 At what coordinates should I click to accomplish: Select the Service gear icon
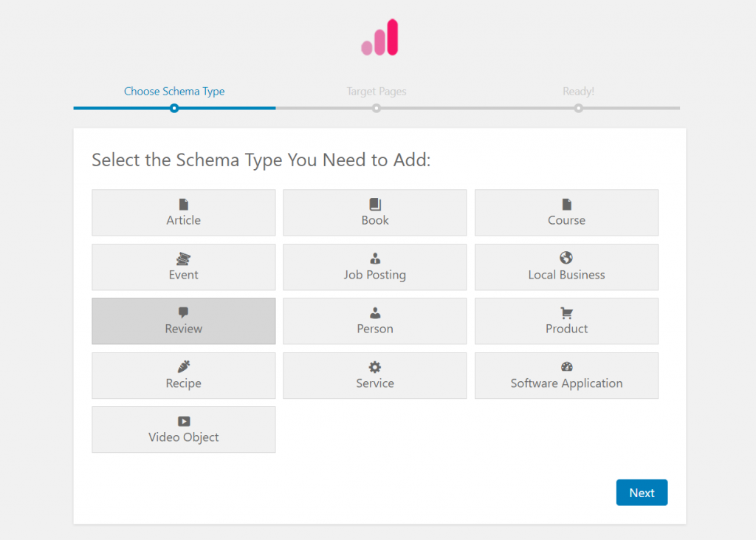[x=374, y=367]
